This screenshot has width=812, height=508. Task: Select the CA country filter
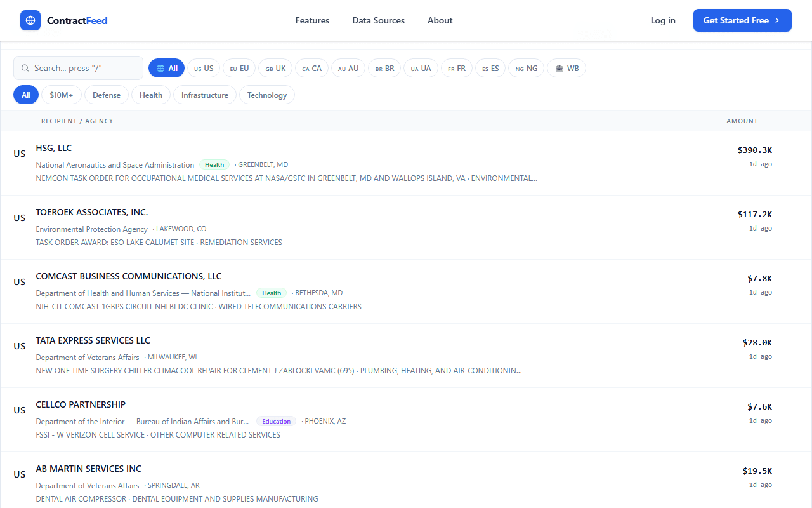pos(311,68)
